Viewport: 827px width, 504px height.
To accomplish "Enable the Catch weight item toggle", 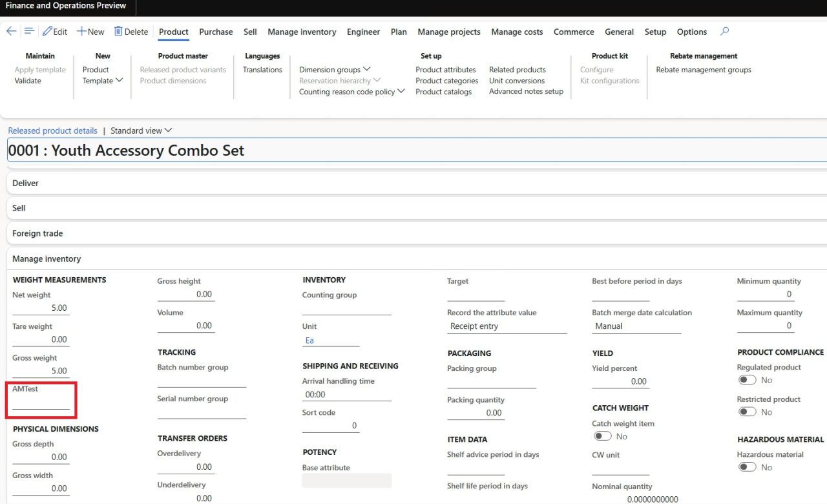I will click(x=602, y=436).
